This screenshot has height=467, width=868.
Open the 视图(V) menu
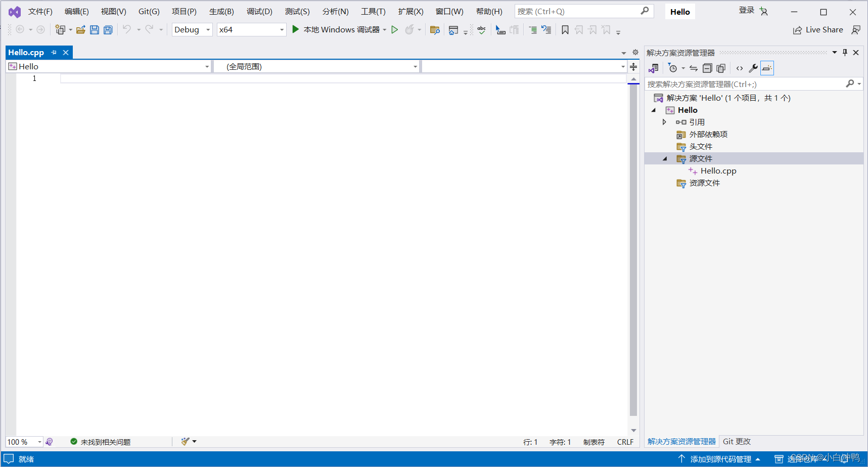[114, 12]
